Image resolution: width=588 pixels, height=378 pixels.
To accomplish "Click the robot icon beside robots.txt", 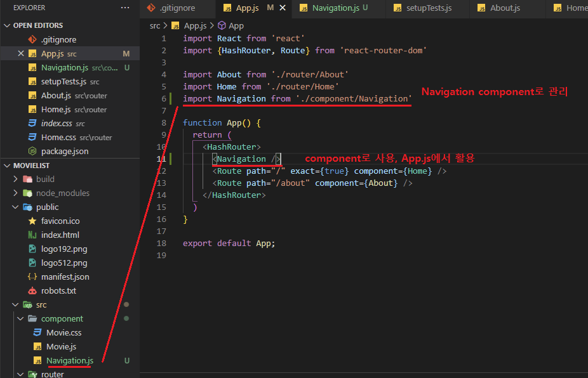I will tap(32, 290).
